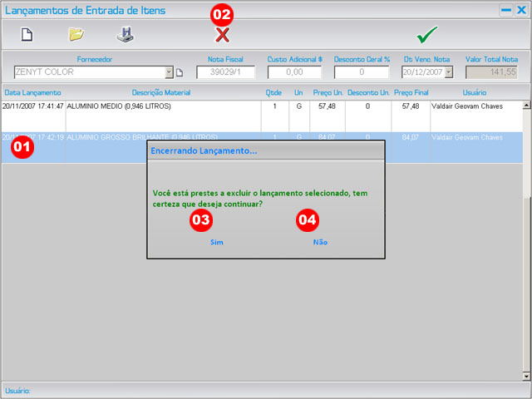This screenshot has width=532, height=399.
Task: Focus the Desconto Geral % field
Action: [x=362, y=73]
